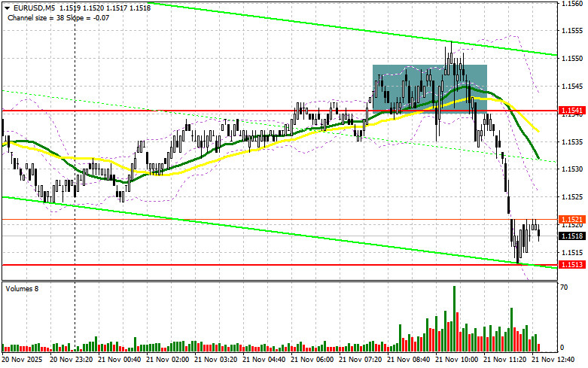588x368 pixels.
Task: Click the '21 Nov 08:40' time axis label
Action: [x=408, y=360]
